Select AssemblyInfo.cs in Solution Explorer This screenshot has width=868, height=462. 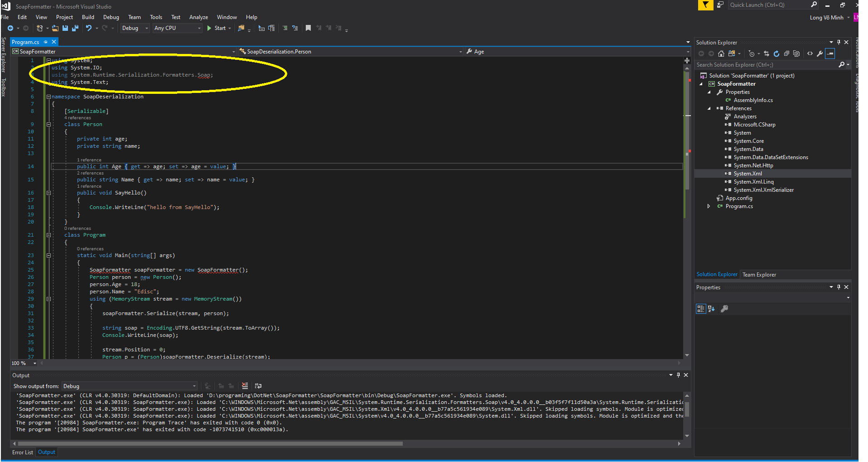tap(753, 100)
